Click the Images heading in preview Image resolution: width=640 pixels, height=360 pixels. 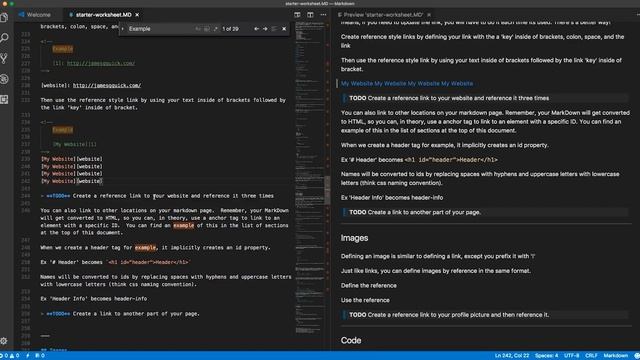coord(354,238)
